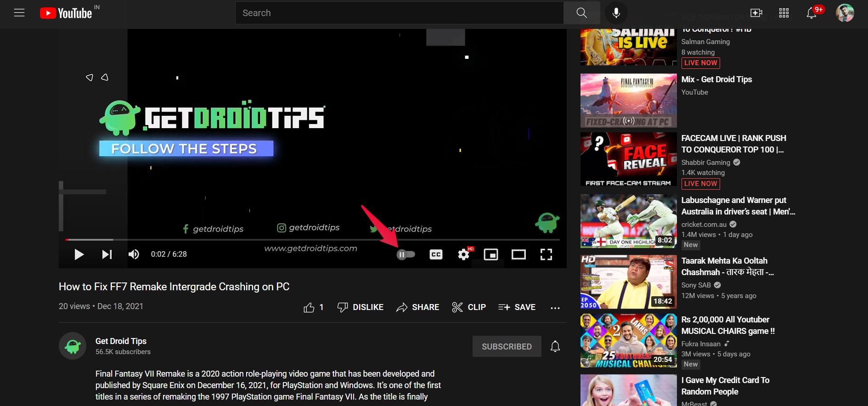
Task: Open FACECAM LIVE RANK PUSH title
Action: pyautogui.click(x=733, y=144)
